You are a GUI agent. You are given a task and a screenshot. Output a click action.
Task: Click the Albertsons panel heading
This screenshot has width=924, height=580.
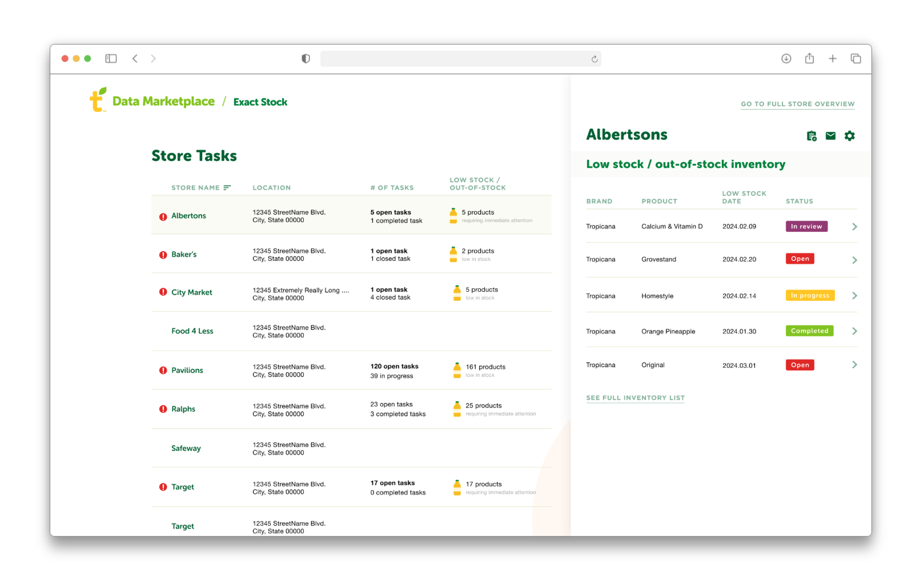626,135
